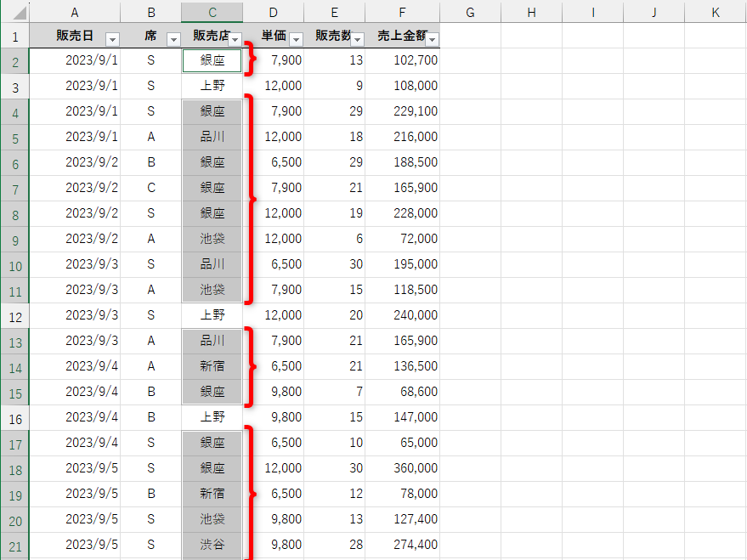Click cell E3 with value 9
Image resolution: width=747 pixels, height=560 pixels.
click(335, 86)
